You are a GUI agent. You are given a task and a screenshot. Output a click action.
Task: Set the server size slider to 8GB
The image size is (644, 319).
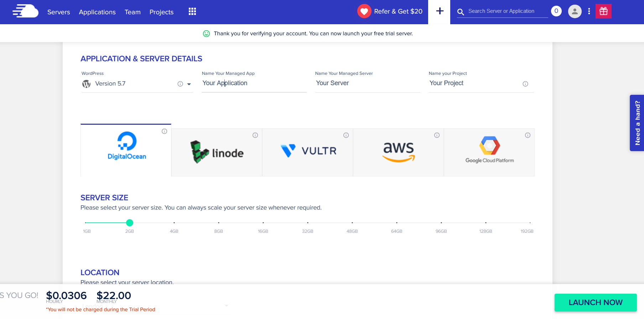click(218, 223)
